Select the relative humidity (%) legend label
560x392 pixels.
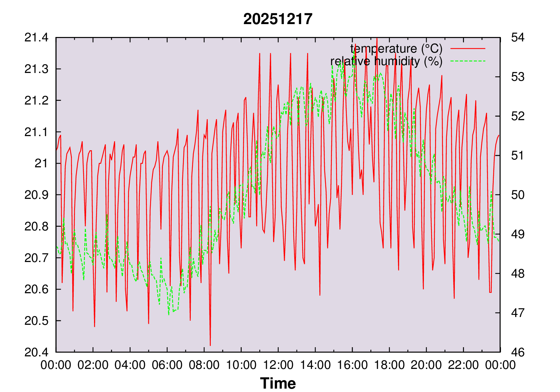pos(386,61)
